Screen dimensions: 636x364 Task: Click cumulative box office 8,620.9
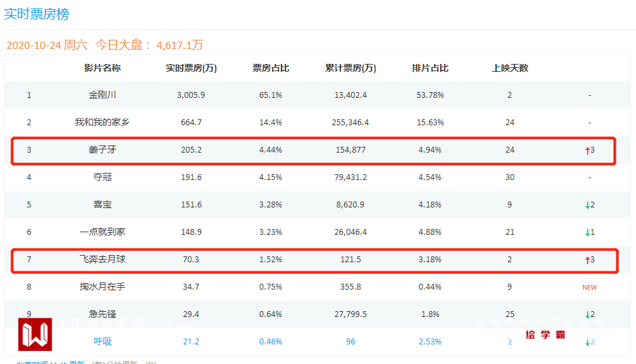351,204
